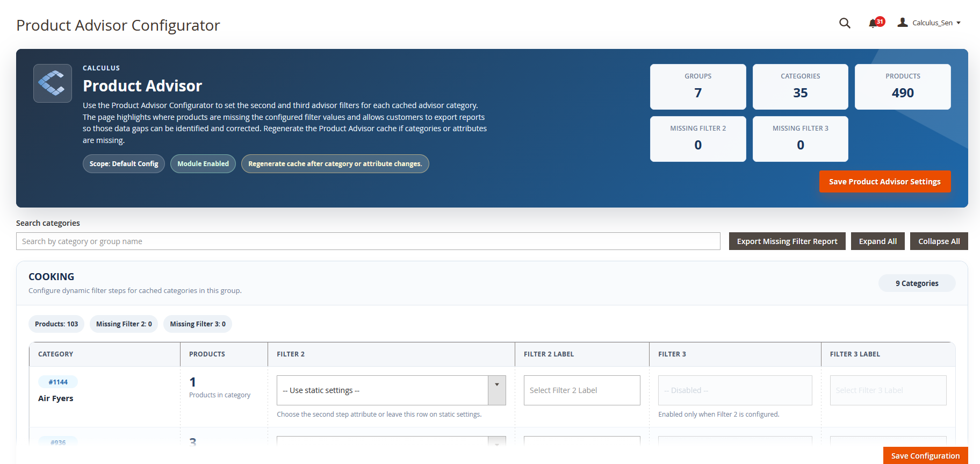Click the Categories 35 stat card
Image resolution: width=980 pixels, height=464 pixels.
(x=801, y=87)
